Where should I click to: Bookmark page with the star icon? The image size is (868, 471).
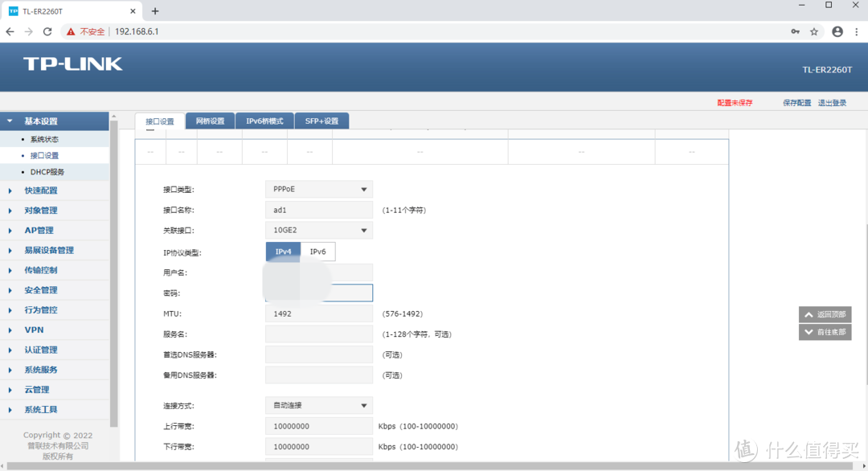click(x=814, y=31)
